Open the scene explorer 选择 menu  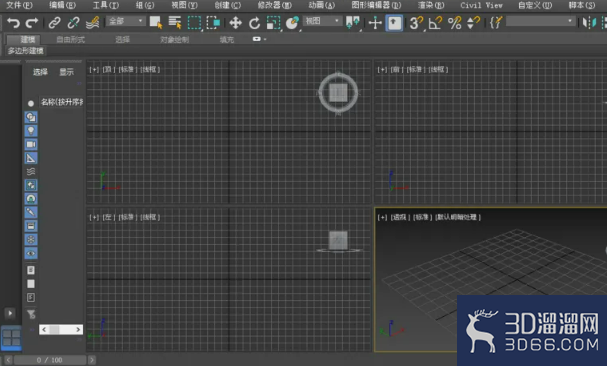[40, 72]
